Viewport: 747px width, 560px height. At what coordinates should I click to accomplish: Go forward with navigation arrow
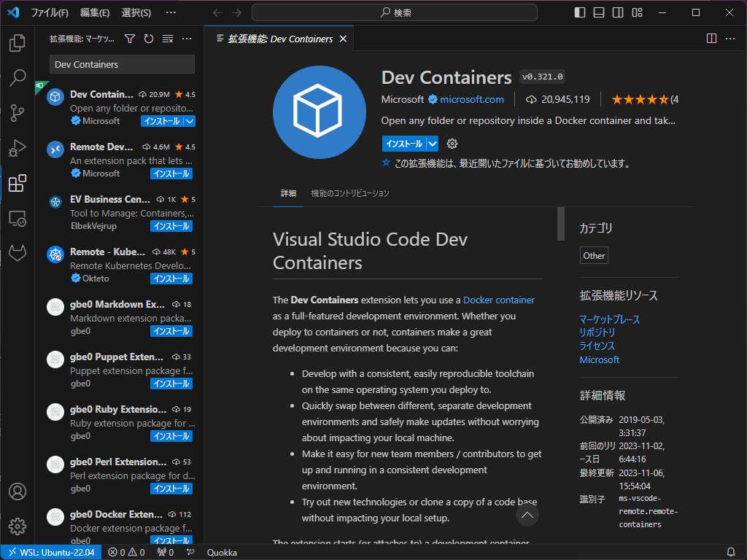pos(237,12)
